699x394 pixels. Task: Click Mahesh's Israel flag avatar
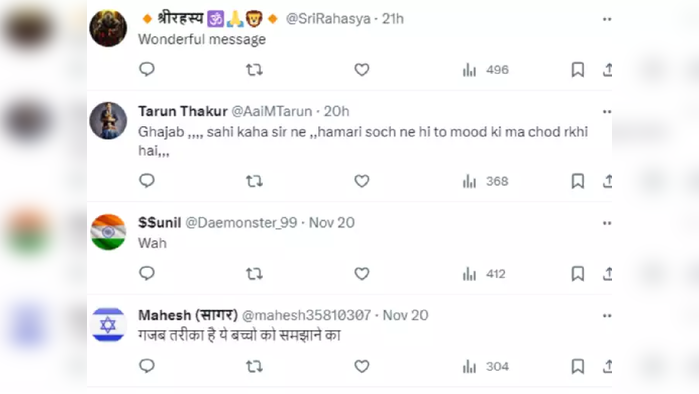108,325
